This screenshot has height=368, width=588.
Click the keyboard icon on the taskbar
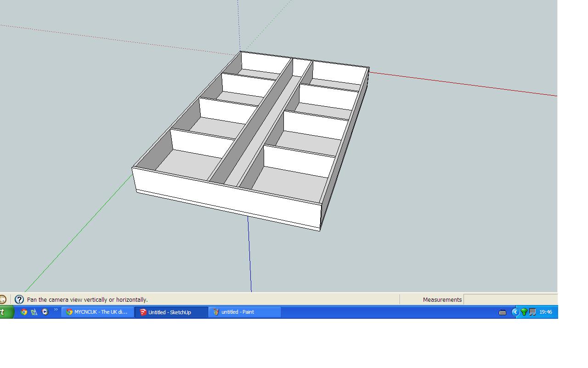coord(503,312)
